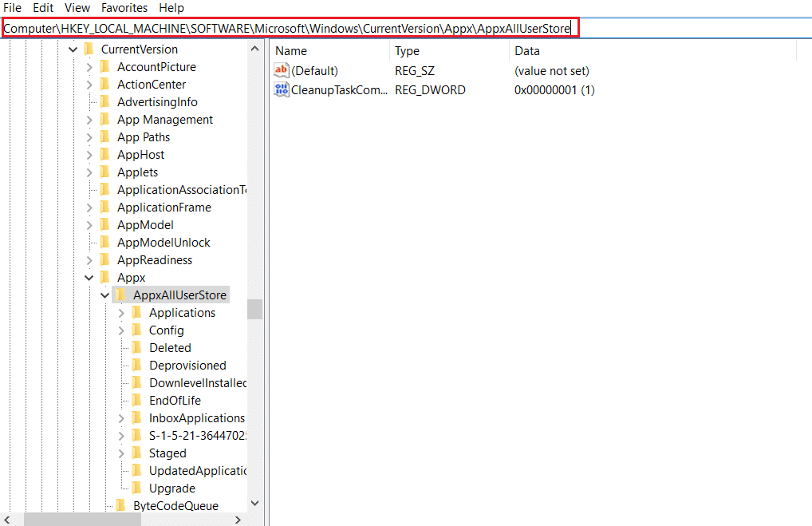Screen dimensions: 812x526
Task: Click the CleanupTaskCom DWORD value icon
Action: pyautogui.click(x=282, y=89)
